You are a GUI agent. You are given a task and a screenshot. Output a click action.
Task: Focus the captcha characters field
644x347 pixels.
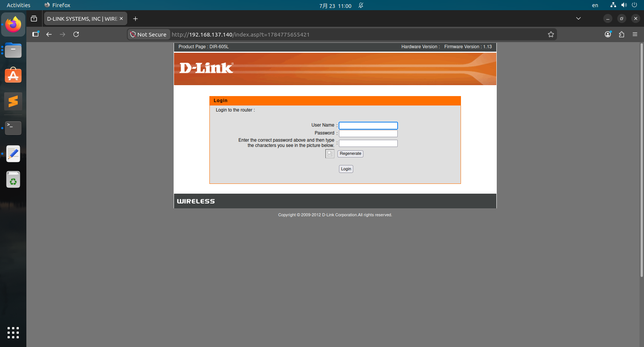tap(368, 144)
